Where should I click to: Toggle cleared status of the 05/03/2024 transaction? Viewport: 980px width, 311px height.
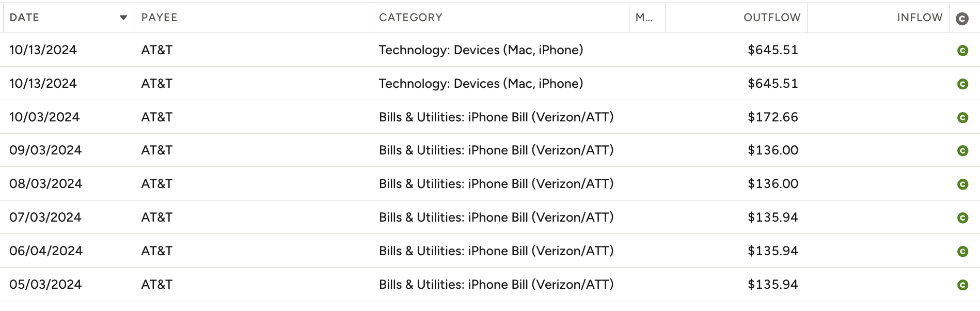(x=963, y=284)
